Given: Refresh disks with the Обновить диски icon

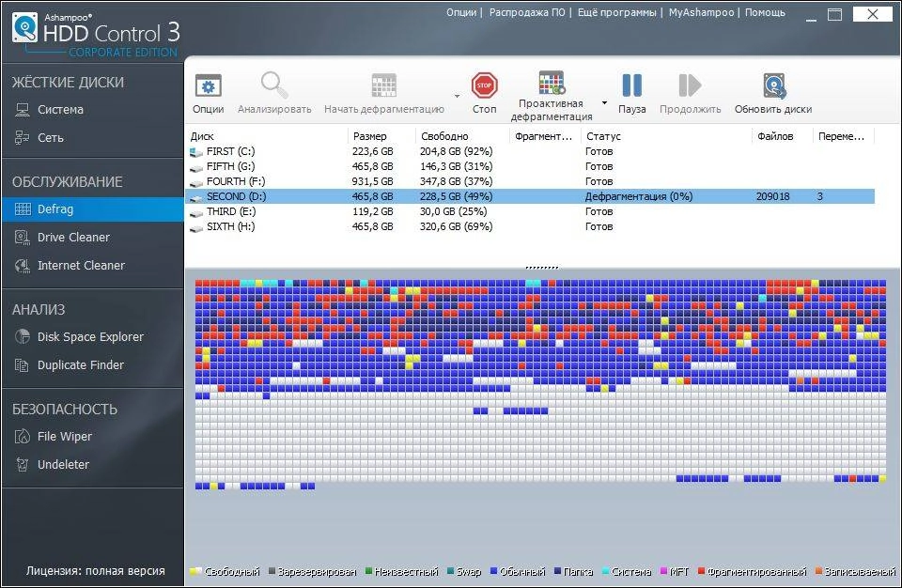Looking at the screenshot, I should (773, 85).
